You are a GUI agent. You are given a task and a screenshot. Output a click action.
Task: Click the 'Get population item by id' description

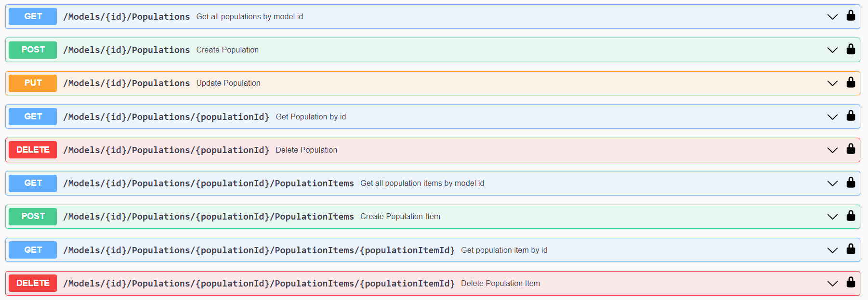[504, 250]
